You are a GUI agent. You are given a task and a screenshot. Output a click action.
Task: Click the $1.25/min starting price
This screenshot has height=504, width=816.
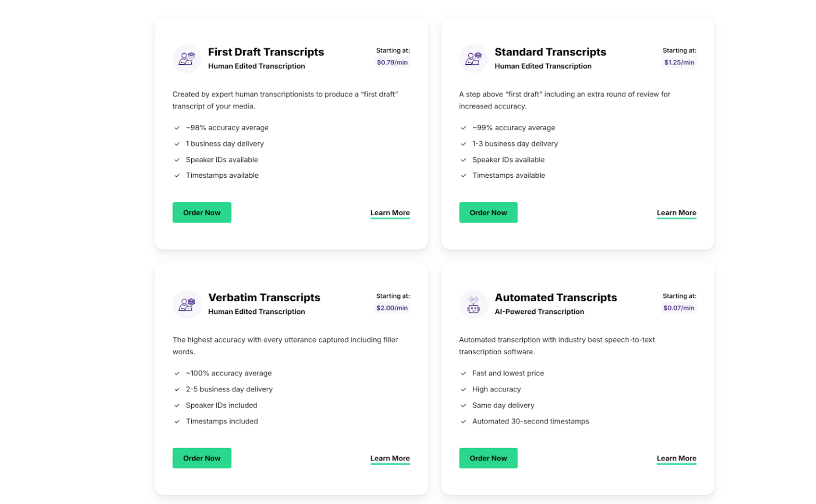coord(678,62)
